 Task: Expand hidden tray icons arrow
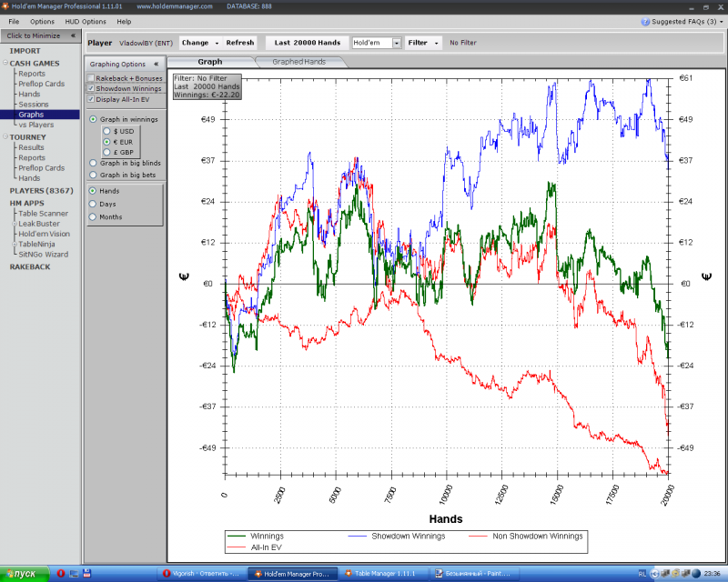point(654,574)
